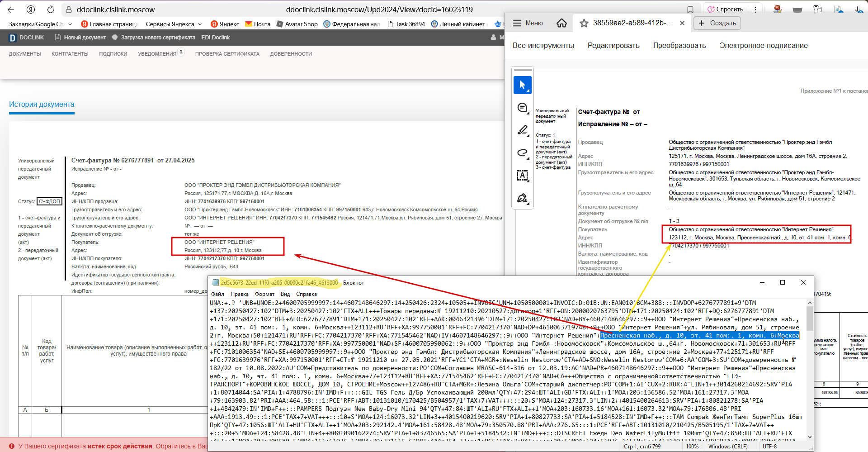The width and height of the screenshot is (868, 452).
Task: Click the Спросить assistant button
Action: [x=725, y=9]
